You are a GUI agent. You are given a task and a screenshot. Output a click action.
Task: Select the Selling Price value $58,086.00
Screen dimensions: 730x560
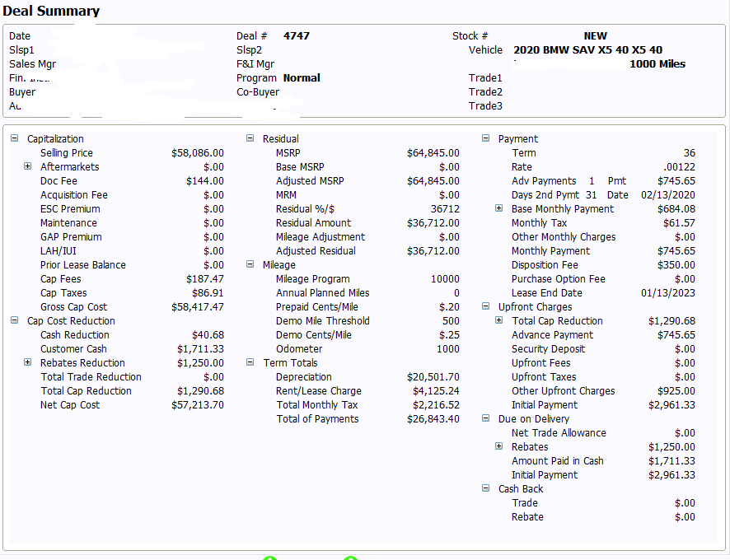point(198,153)
